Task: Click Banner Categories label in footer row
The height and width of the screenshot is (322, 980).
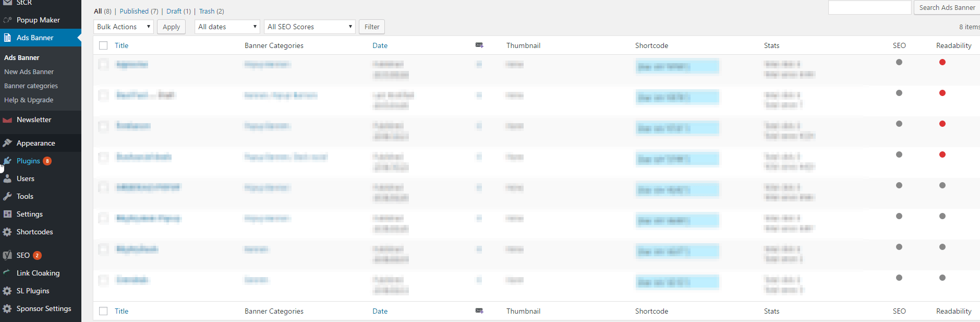Action: click(274, 311)
